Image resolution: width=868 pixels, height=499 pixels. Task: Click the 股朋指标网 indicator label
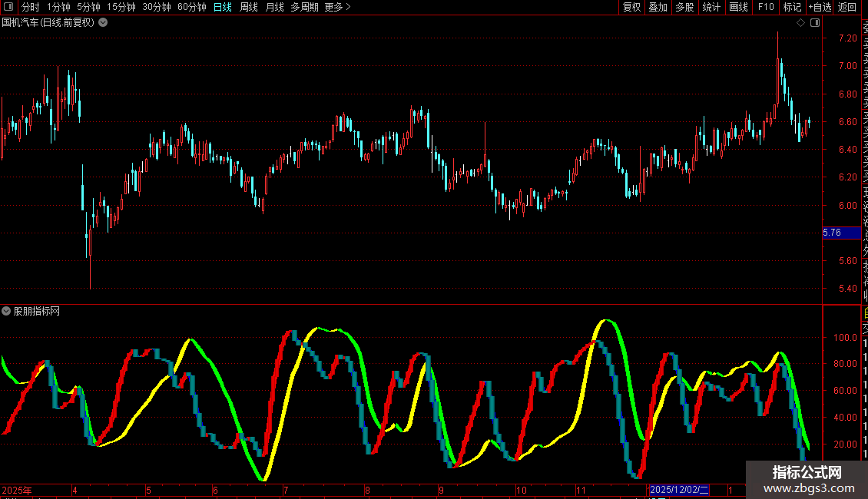37,312
